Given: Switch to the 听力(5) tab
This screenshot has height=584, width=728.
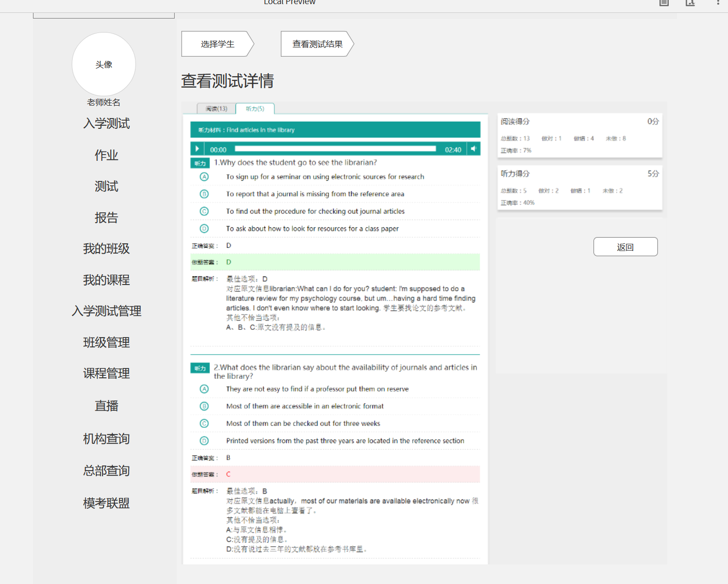Looking at the screenshot, I should tap(255, 109).
